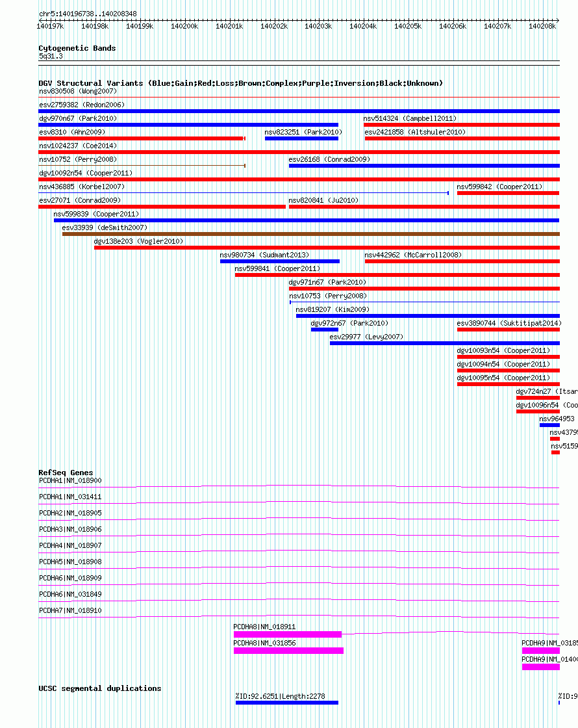This screenshot has width=578, height=728.
Task: Click the 140205k ruler tick label
Action: click(408, 27)
